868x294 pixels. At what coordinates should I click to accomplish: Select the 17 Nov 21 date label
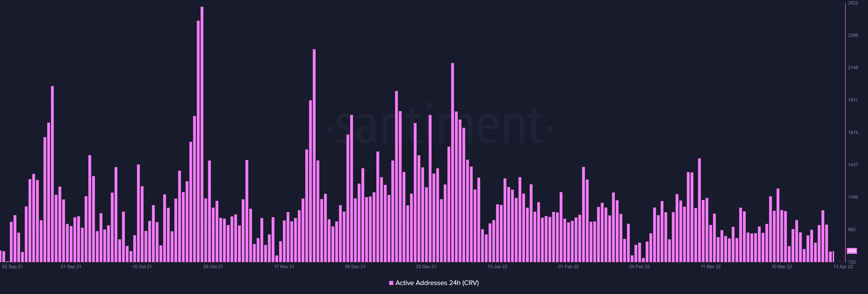point(284,267)
